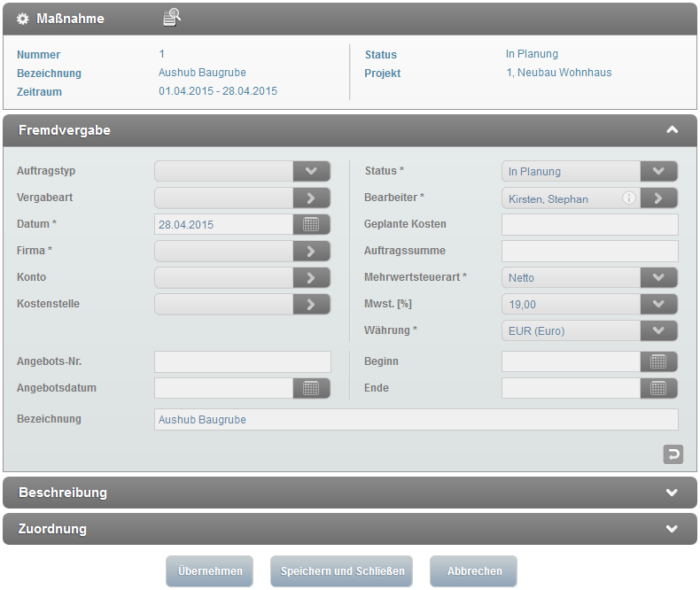
Task: Click the Übernehmen button
Action: (210, 571)
